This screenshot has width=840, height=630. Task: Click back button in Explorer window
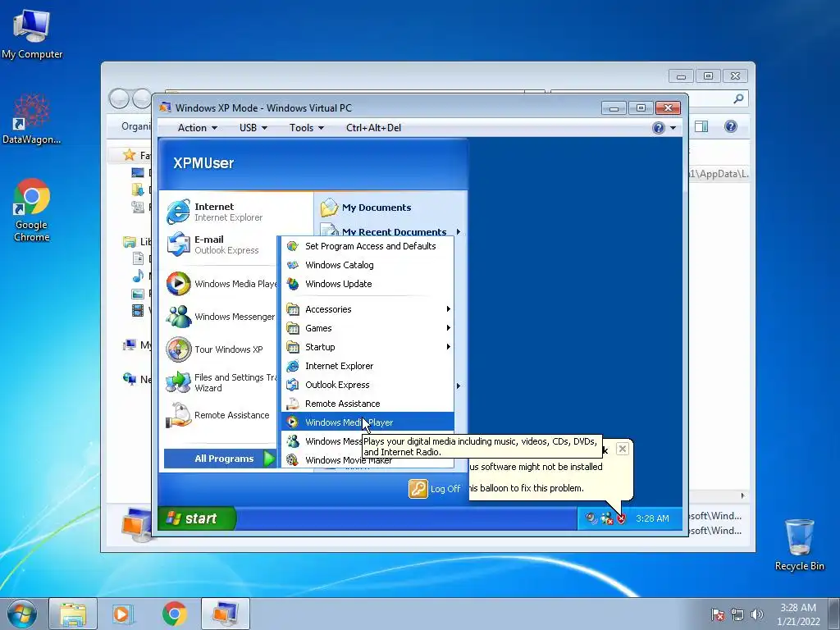(x=119, y=98)
